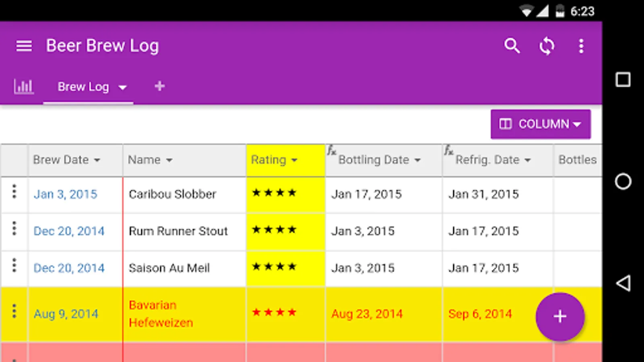The image size is (644, 362).
Task: Expand Bottling Date column header menu
Action: point(417,160)
